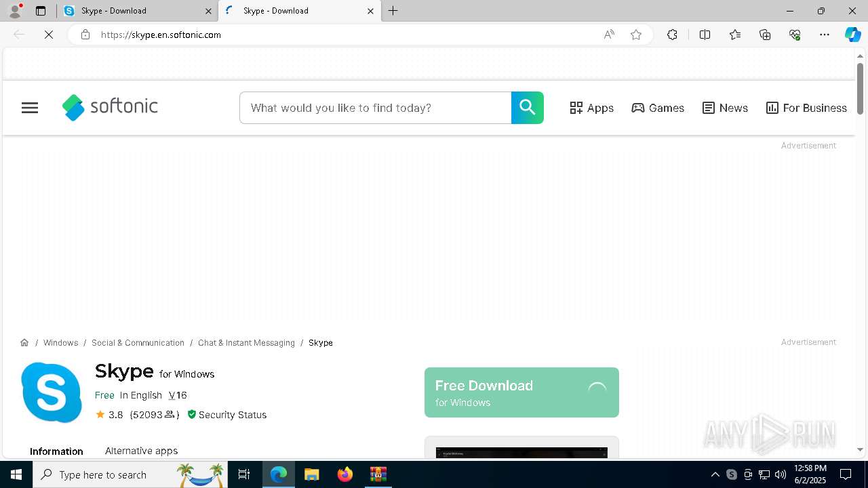
Task: Open File Explorer from the taskbar
Action: (x=312, y=474)
